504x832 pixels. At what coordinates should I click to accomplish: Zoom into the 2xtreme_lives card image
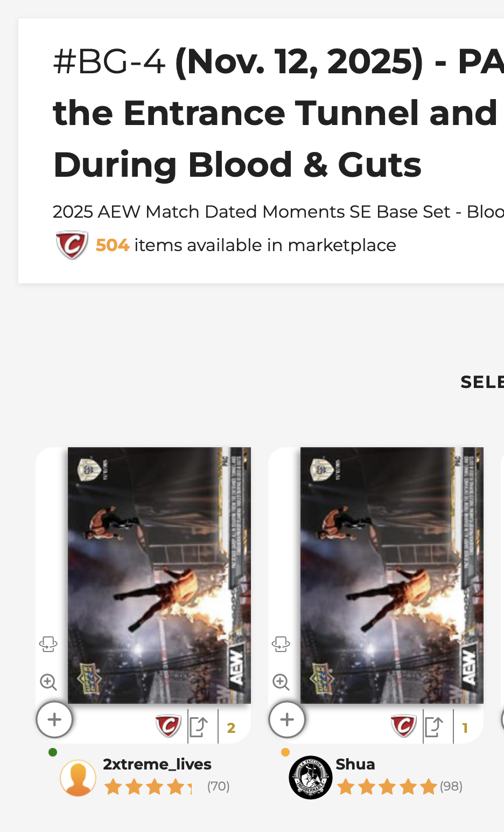[48, 682]
